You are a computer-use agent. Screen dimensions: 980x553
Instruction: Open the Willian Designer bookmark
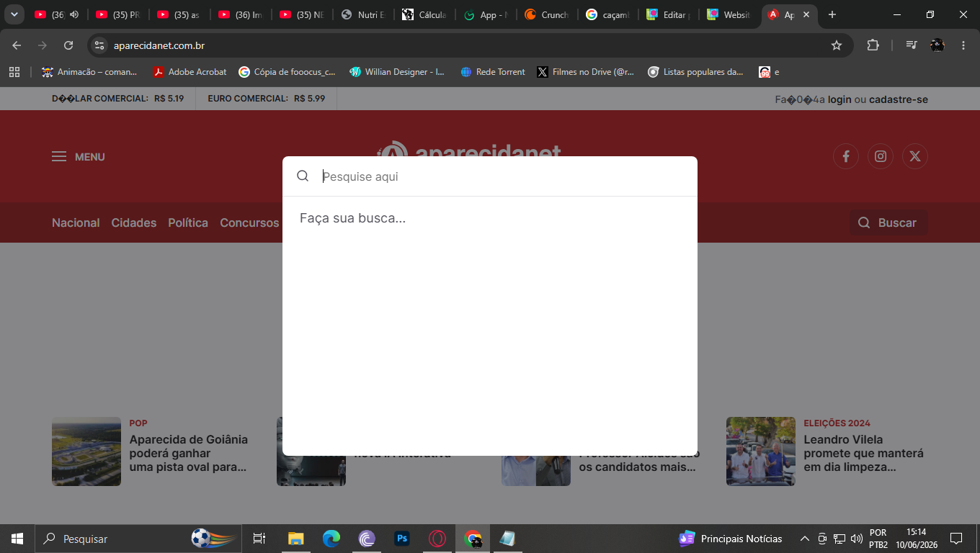click(397, 72)
